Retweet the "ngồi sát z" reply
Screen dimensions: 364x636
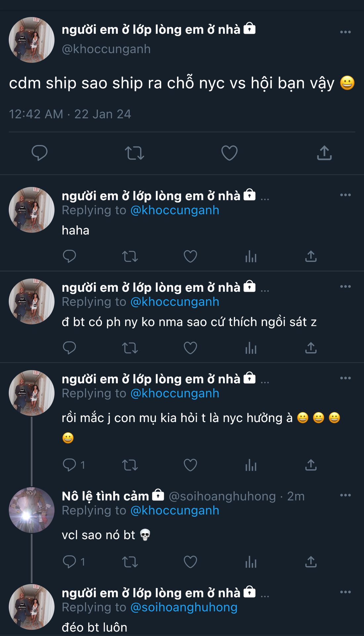(130, 348)
